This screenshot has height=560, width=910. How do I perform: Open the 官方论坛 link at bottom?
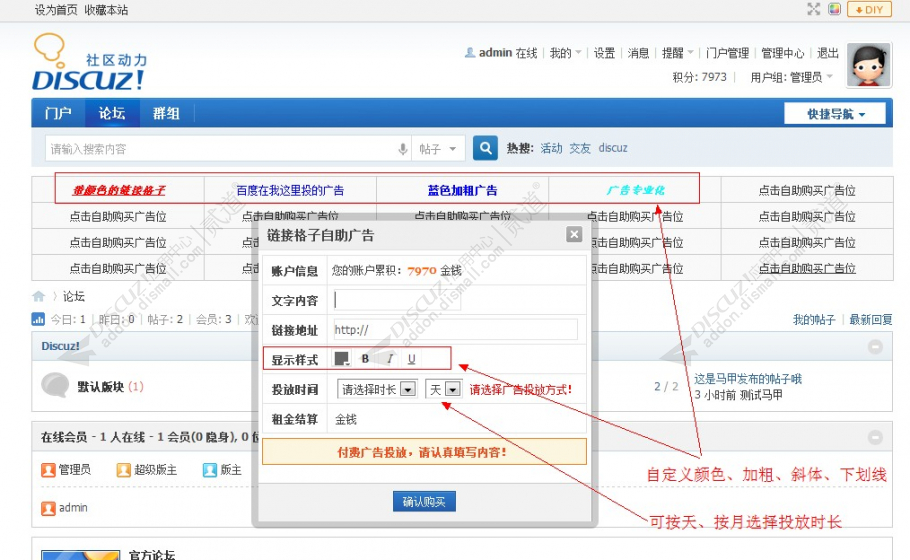pos(151,555)
